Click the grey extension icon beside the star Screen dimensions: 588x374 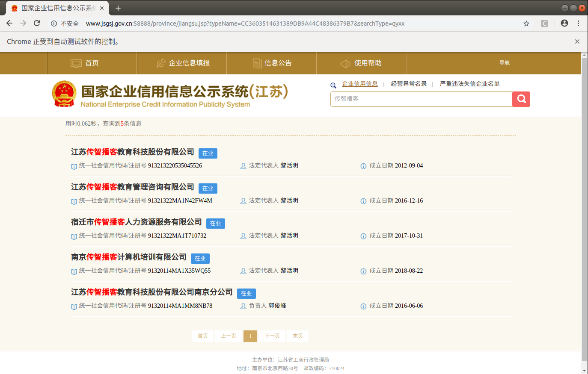pyautogui.click(x=544, y=24)
